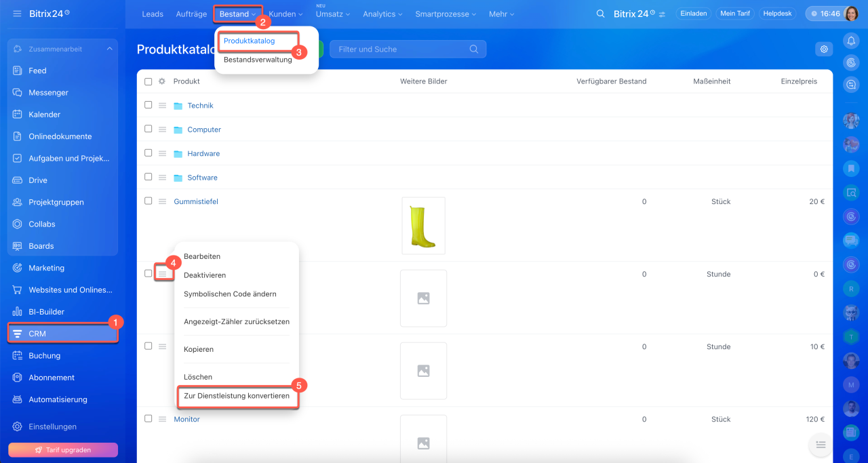This screenshot has width=868, height=463.
Task: Click the catalog settings gear button
Action: 824,49
